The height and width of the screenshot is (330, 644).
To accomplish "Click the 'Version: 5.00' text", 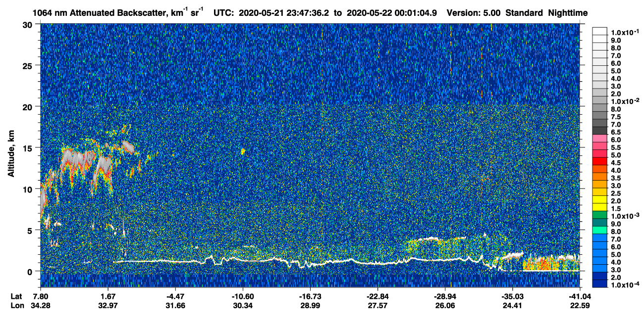I will [474, 13].
